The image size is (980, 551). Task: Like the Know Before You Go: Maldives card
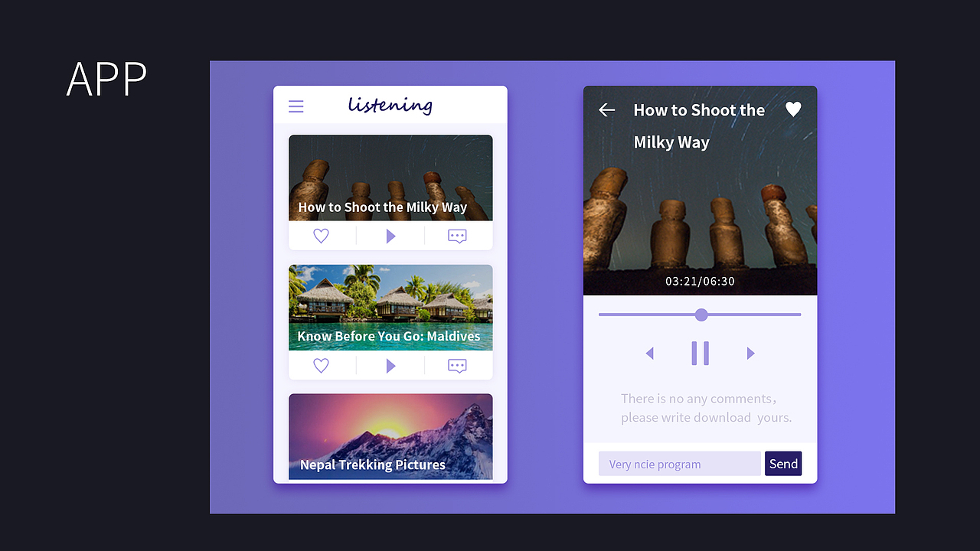(x=322, y=365)
